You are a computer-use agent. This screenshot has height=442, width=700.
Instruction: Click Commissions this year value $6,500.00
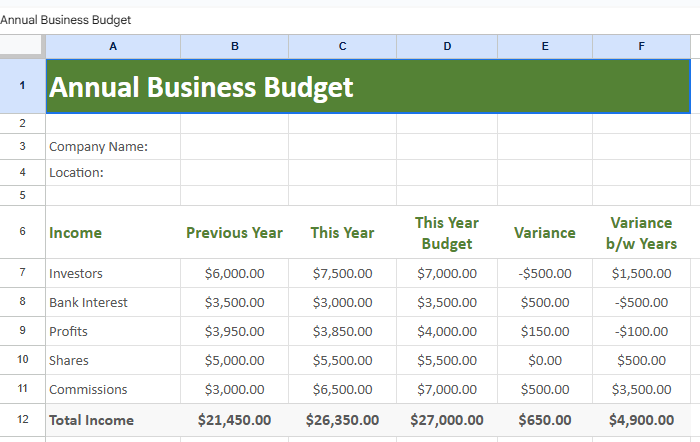tap(342, 389)
